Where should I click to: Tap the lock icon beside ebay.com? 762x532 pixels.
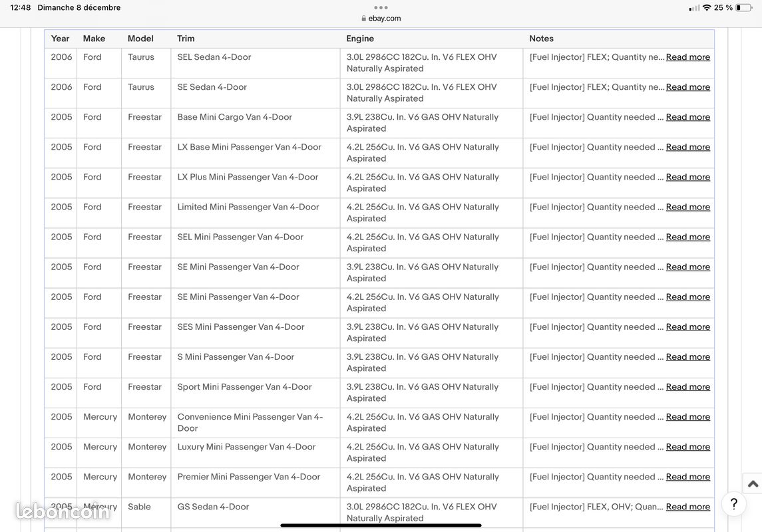point(363,19)
